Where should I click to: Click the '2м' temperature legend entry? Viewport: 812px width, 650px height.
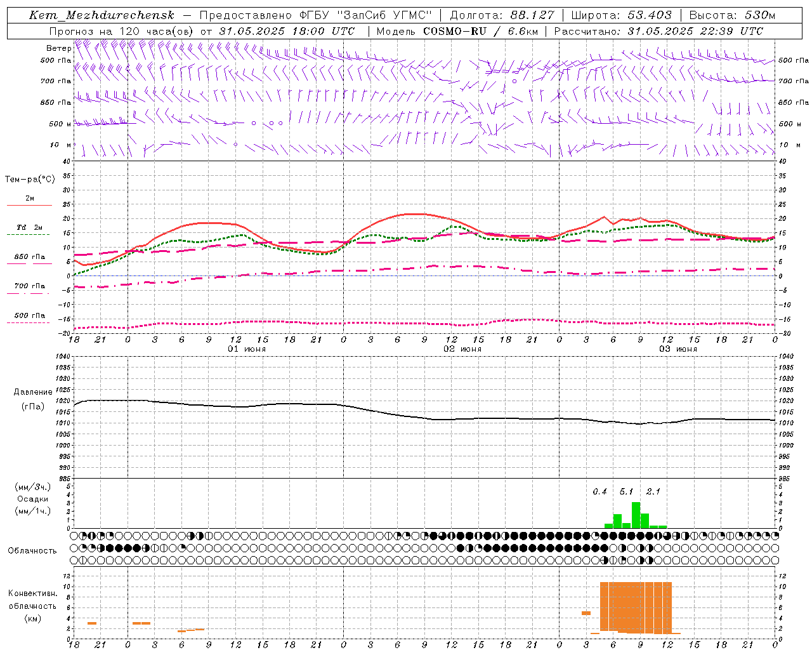tap(30, 199)
